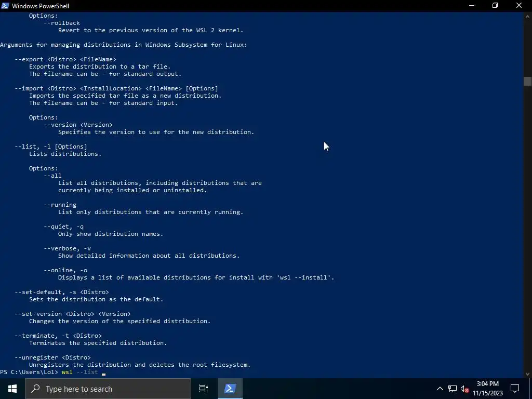Viewport: 532px width, 399px height.
Task: Click 'Arguments for managing distributions' heading line
Action: pos(124,45)
